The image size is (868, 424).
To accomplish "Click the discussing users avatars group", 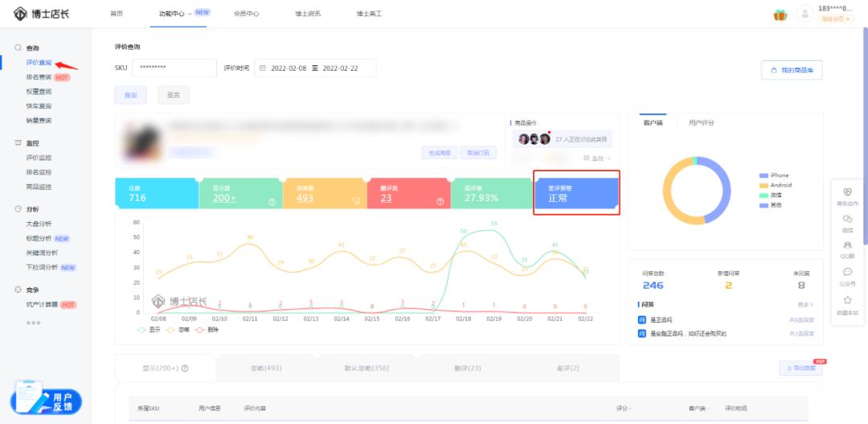I will click(534, 139).
